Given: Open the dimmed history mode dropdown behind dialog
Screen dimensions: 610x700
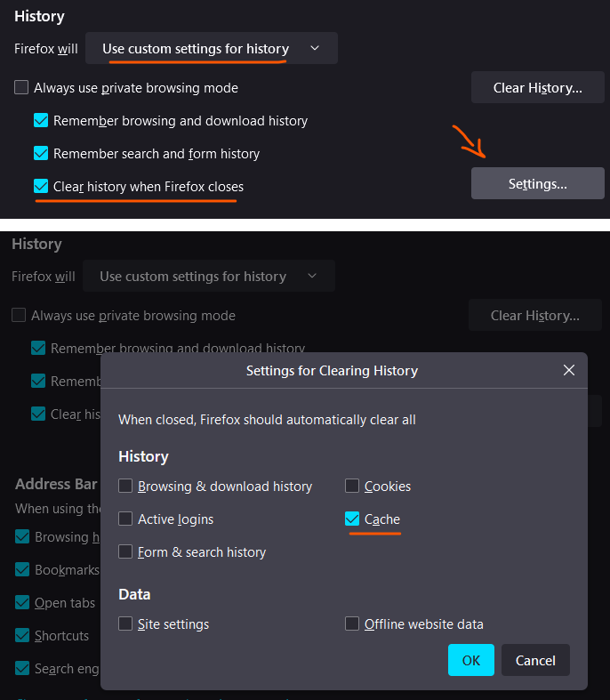Looking at the screenshot, I should point(208,277).
